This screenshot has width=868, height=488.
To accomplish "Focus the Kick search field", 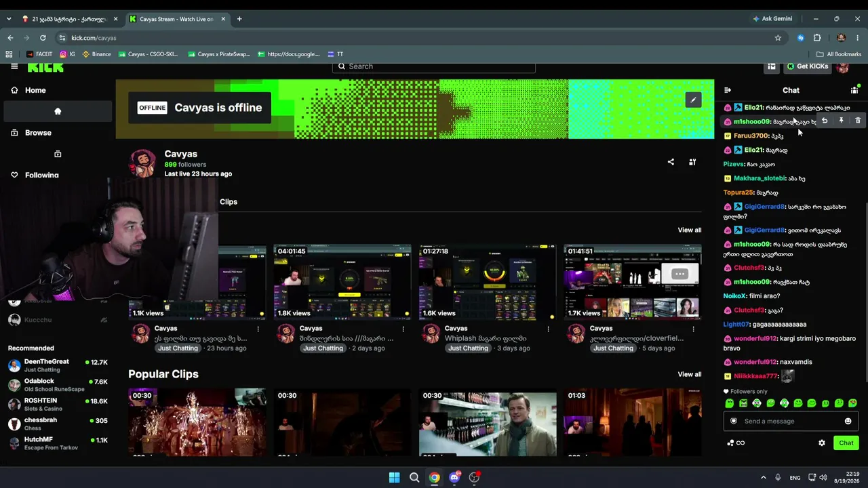I will [x=434, y=66].
